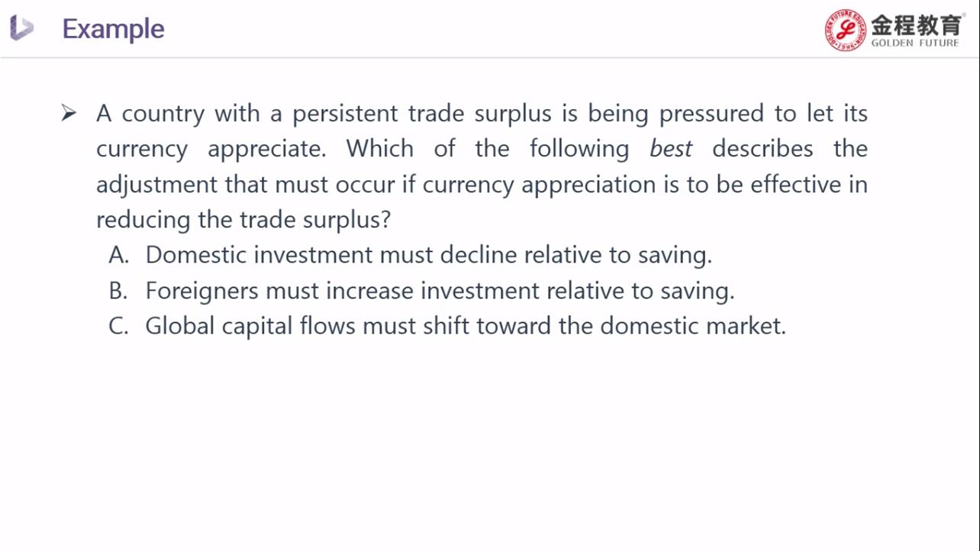Click the 金程教育 Chinese brand text
The width and height of the screenshot is (980, 551).
916,25
